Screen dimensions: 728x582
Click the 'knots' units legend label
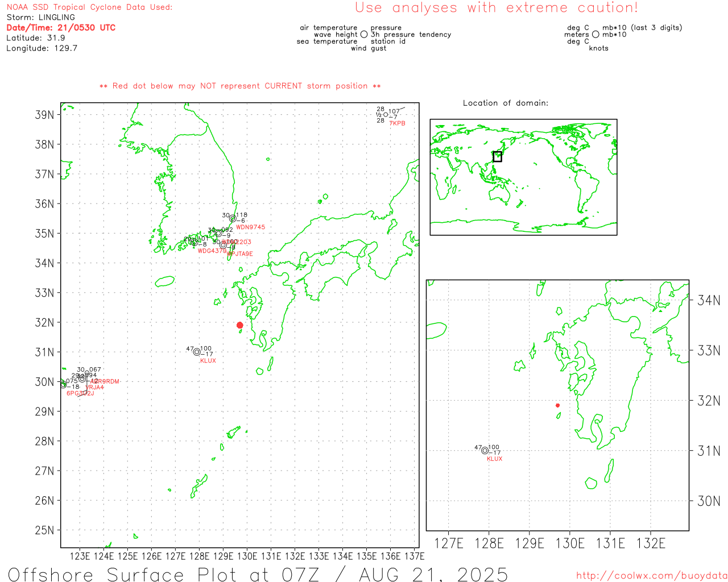599,48
